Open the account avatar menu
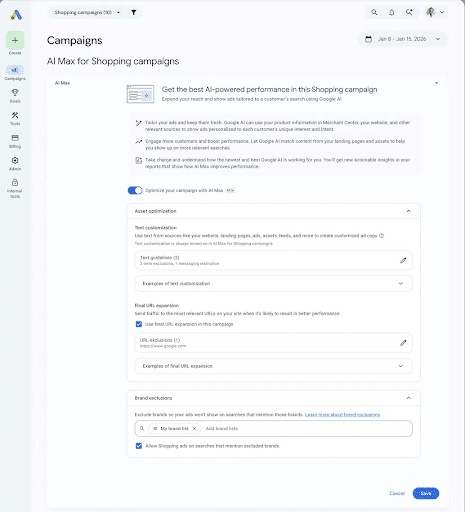The height and width of the screenshot is (512, 465). click(431, 12)
